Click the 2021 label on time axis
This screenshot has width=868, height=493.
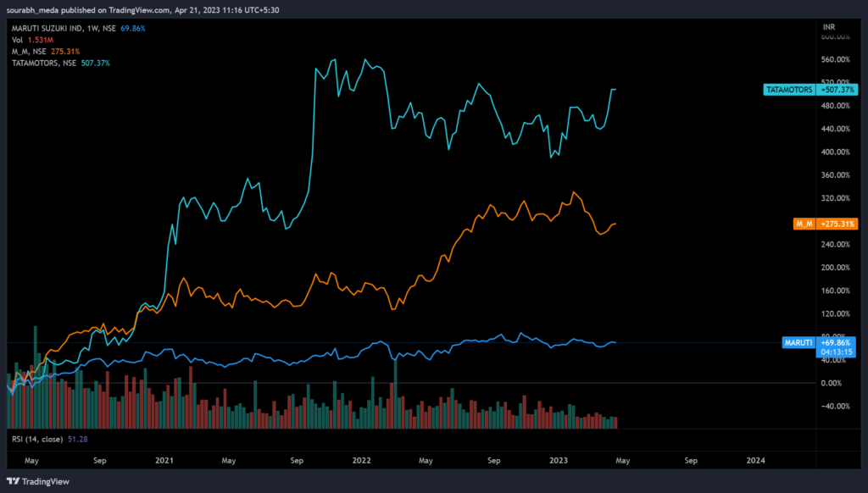[164, 460]
